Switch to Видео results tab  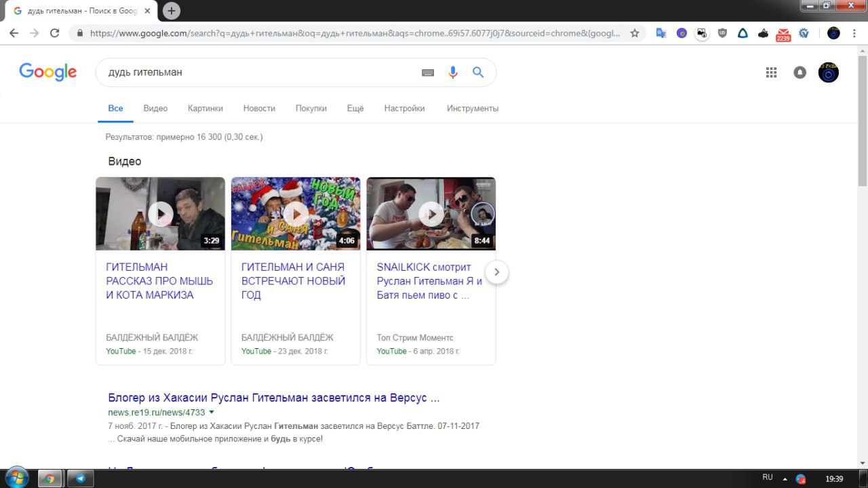coord(155,109)
